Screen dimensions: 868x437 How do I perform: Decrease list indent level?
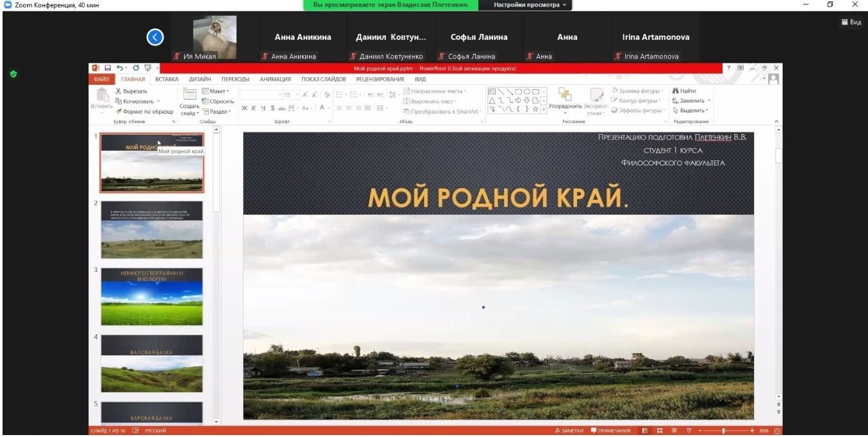click(x=372, y=94)
